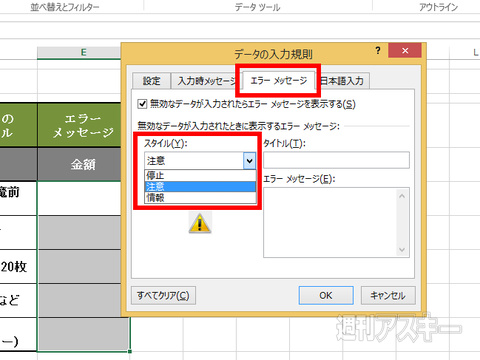480x360 pixels.
Task: Select the エラー メッセージ tab
Action: 278,80
